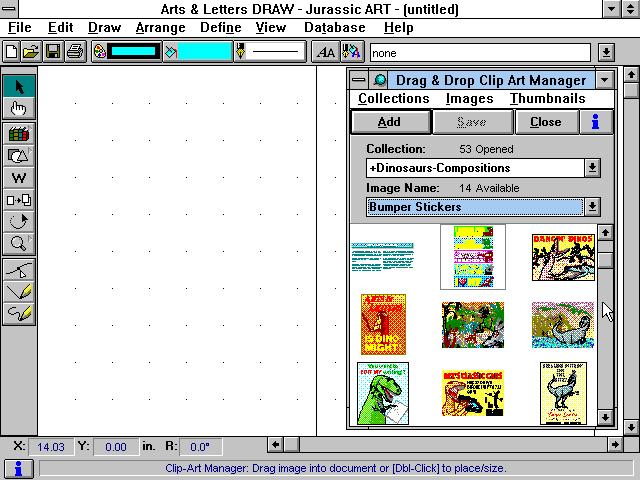Screen dimensions: 640x480
Task: Click the blue info button in Clip Art Manager
Action: pos(596,122)
